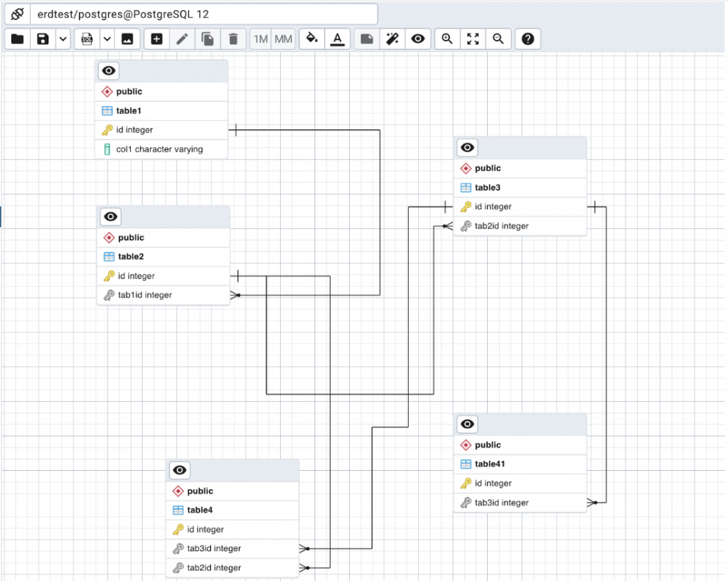The image size is (728, 581).
Task: Toggle details eye on table3 node
Action: (467, 147)
